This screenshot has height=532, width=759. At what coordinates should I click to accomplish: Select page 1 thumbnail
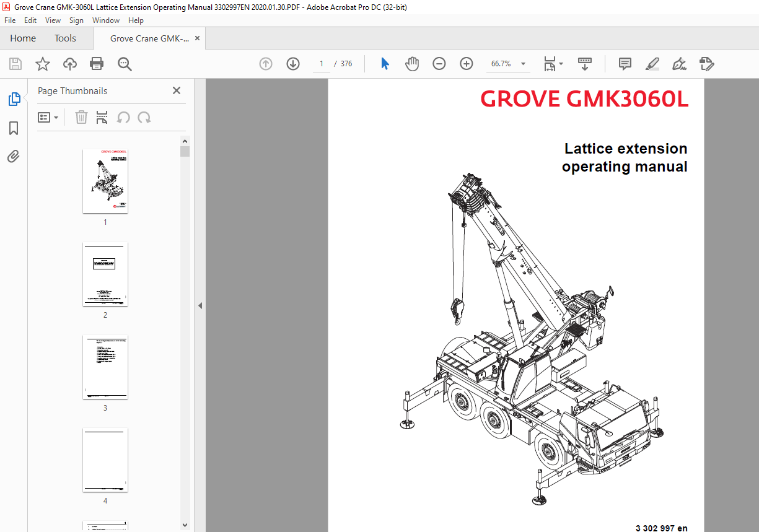click(105, 181)
